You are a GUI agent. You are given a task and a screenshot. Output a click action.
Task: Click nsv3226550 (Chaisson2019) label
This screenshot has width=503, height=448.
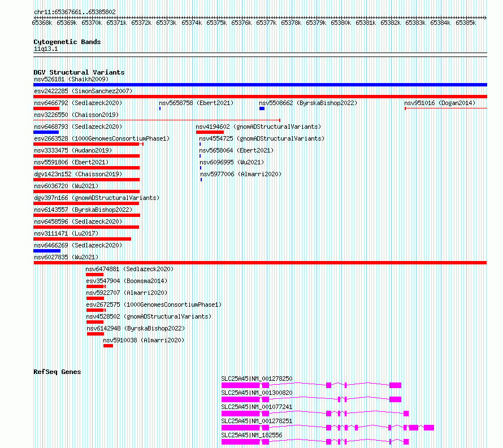[76, 115]
